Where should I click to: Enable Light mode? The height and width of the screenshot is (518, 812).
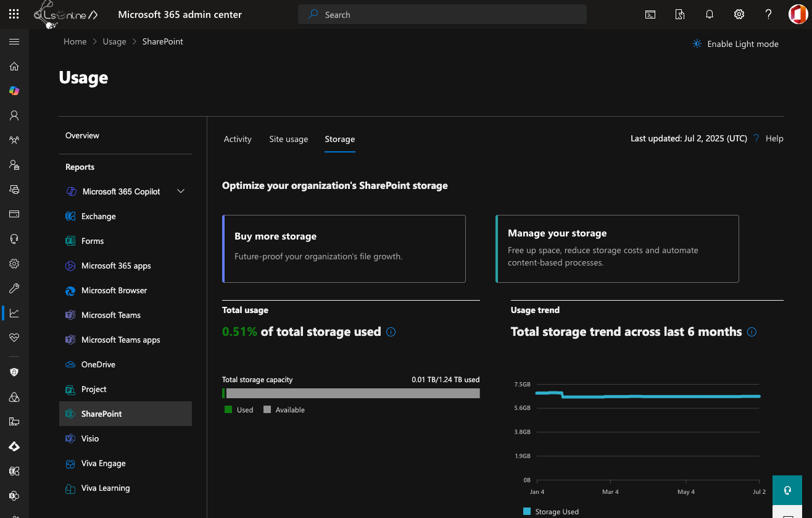735,44
